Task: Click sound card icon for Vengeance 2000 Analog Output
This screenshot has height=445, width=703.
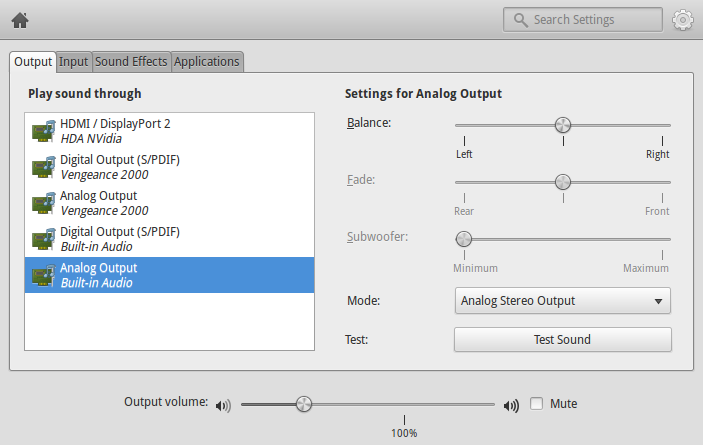Action: point(43,203)
